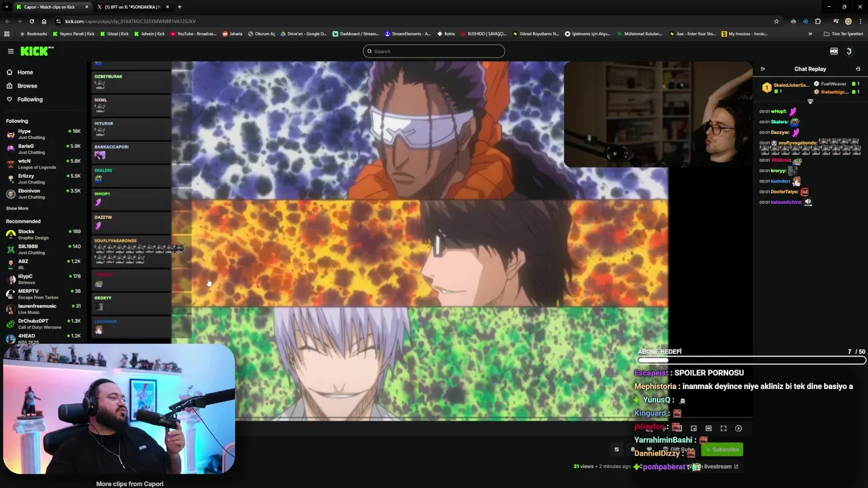868x488 pixels.
Task: Click the Gift Subs button
Action: tap(678, 449)
